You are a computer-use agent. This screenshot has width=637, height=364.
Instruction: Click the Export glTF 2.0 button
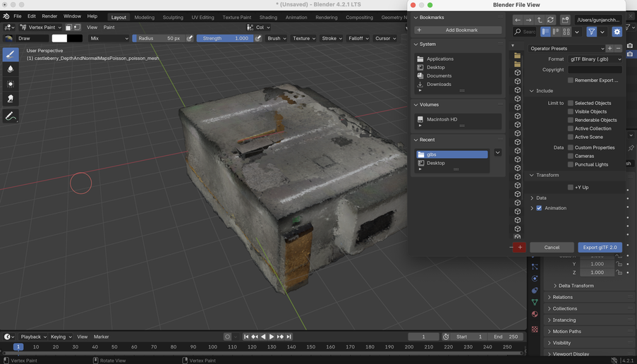click(600, 248)
